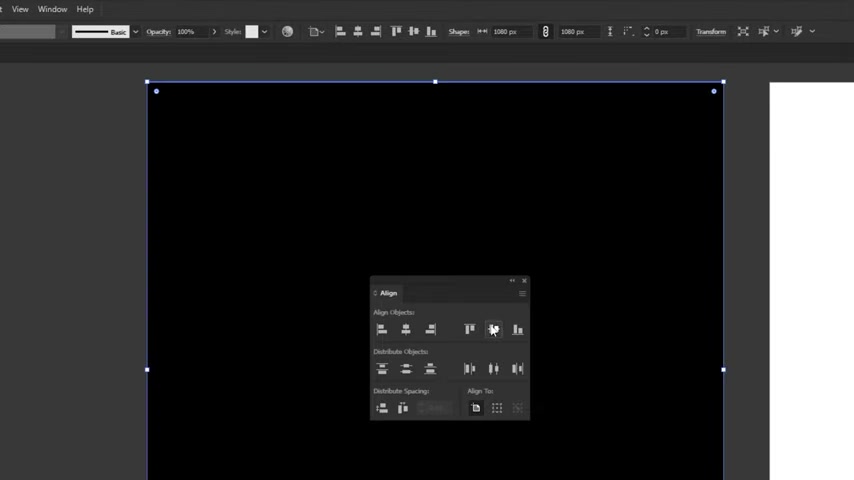Click the corner type icon
Screen dimensions: 854x480
pos(629,32)
